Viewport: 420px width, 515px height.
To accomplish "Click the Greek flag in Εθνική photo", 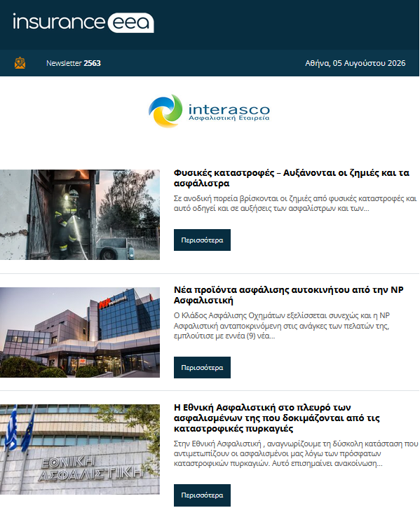I will tap(11, 427).
